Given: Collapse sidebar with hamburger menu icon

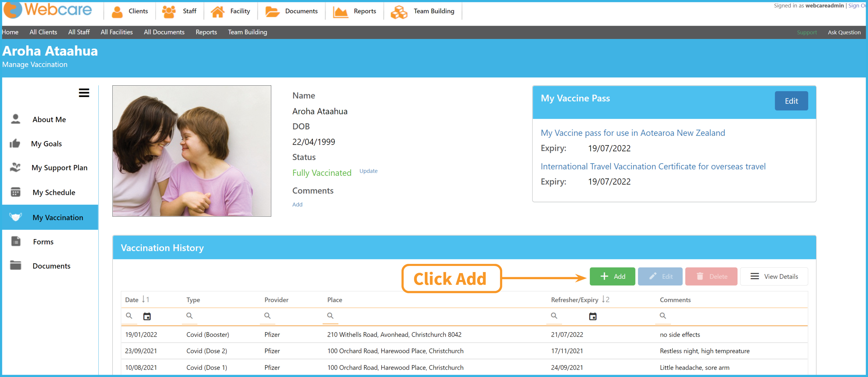Looking at the screenshot, I should (x=84, y=92).
